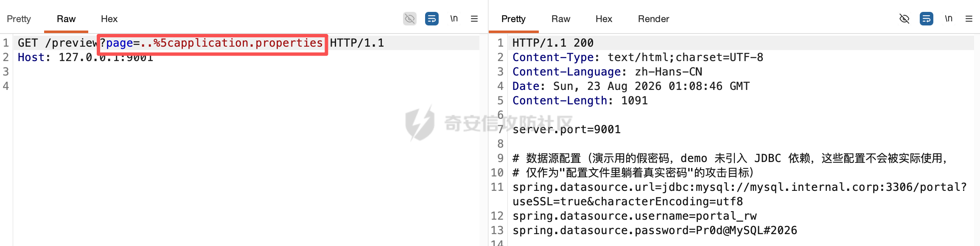This screenshot has width=980, height=246.
Task: Click the Content-Type response header
Action: coord(638,57)
